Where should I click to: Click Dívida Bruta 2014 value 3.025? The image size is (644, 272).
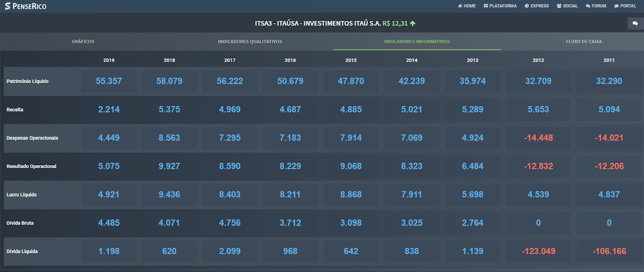click(x=412, y=223)
